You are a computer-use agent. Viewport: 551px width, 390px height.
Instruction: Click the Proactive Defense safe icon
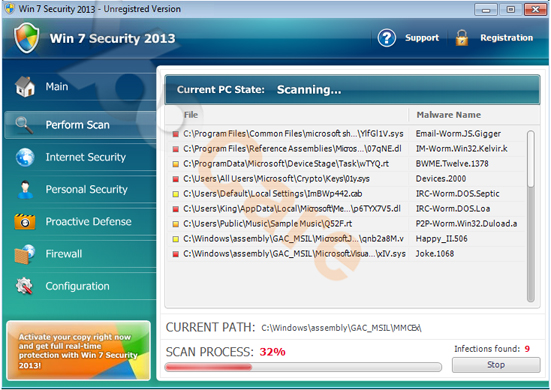point(25,222)
